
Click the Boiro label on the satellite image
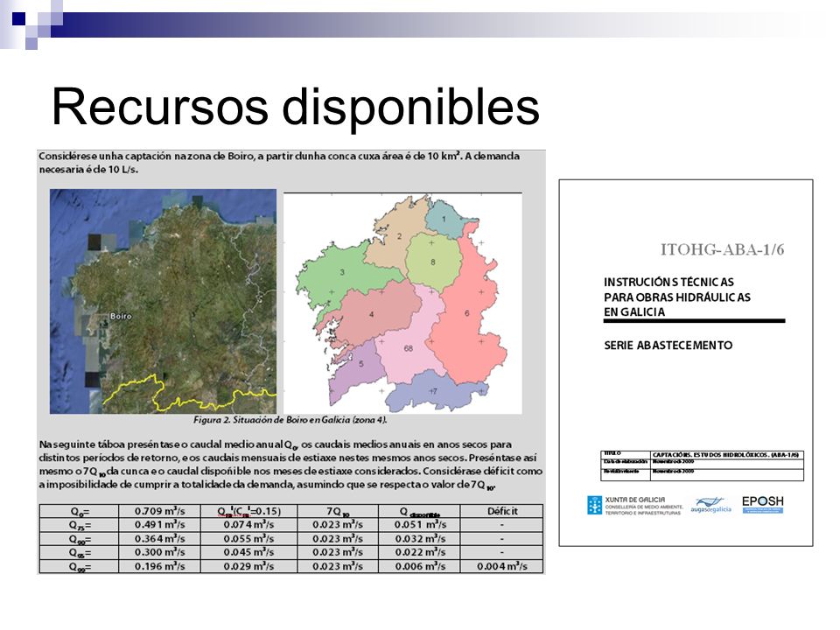121,316
